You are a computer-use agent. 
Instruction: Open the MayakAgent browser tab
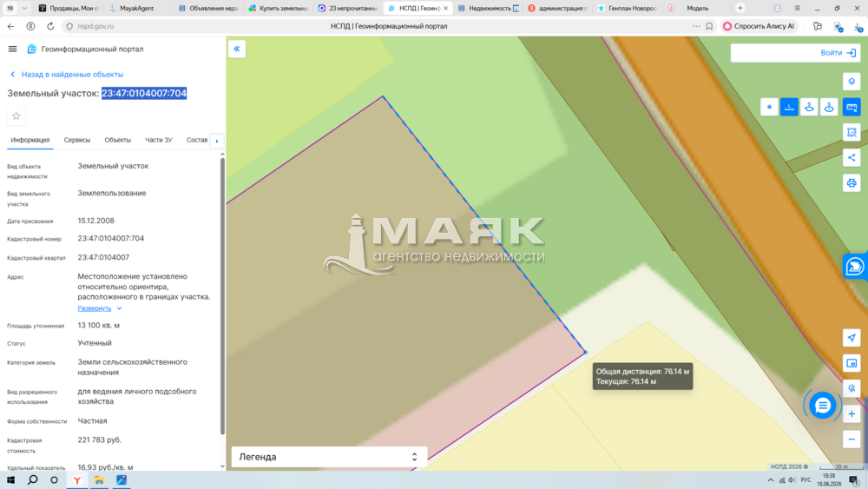[x=137, y=9]
